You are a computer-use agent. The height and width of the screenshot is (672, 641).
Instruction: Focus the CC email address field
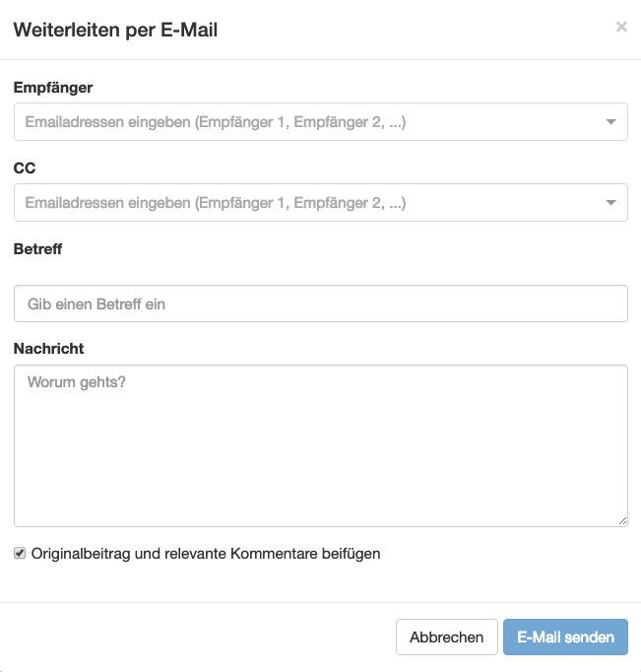pos(305,203)
